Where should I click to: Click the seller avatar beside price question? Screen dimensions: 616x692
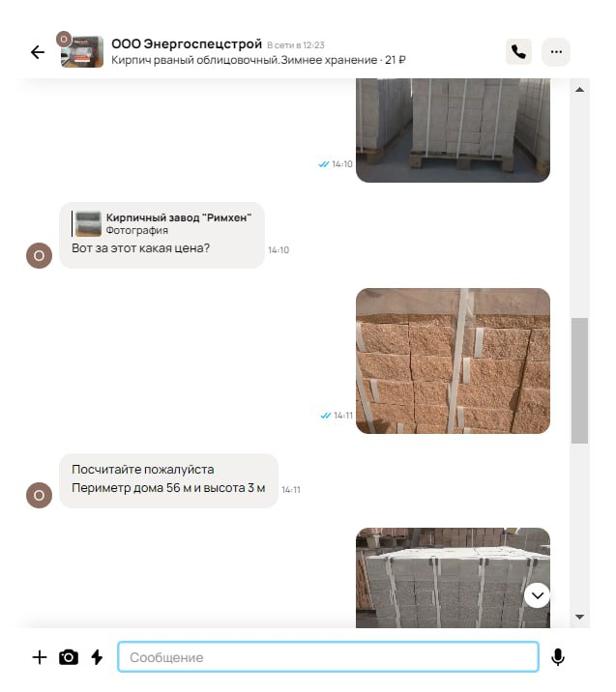click(39, 255)
